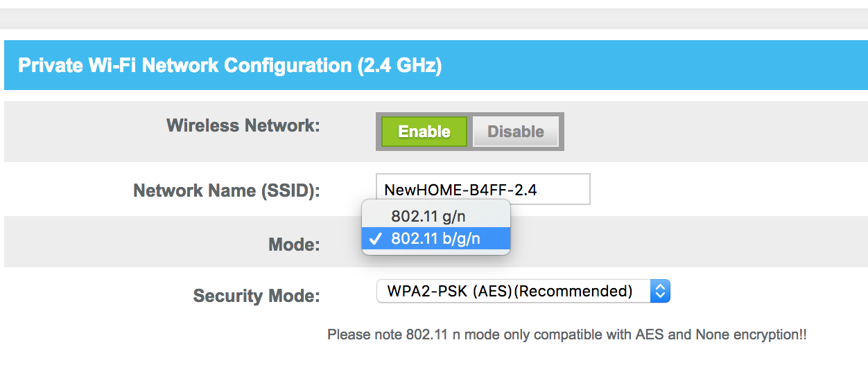Click the blue arrows on Security Mode selector

(x=660, y=292)
